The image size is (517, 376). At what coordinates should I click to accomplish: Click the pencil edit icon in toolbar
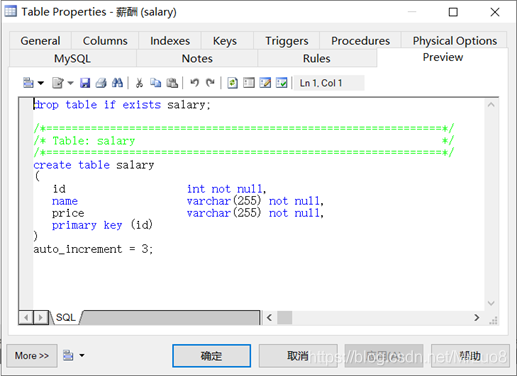[265, 83]
